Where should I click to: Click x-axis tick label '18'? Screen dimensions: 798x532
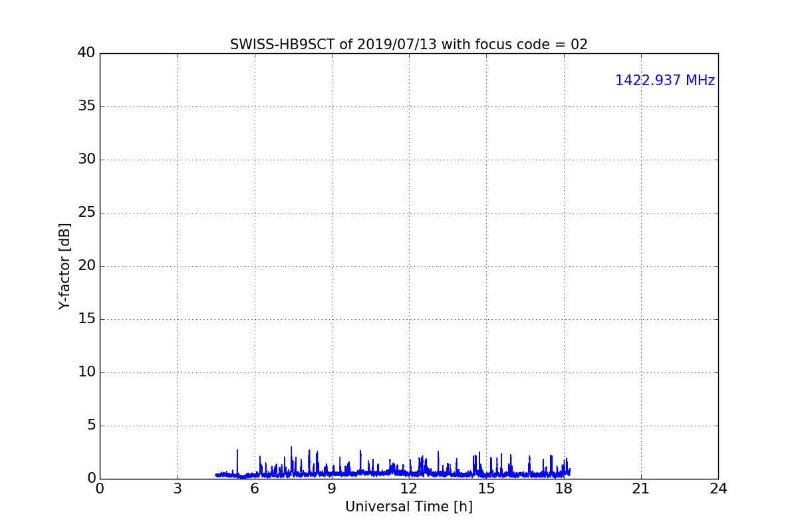(x=563, y=489)
